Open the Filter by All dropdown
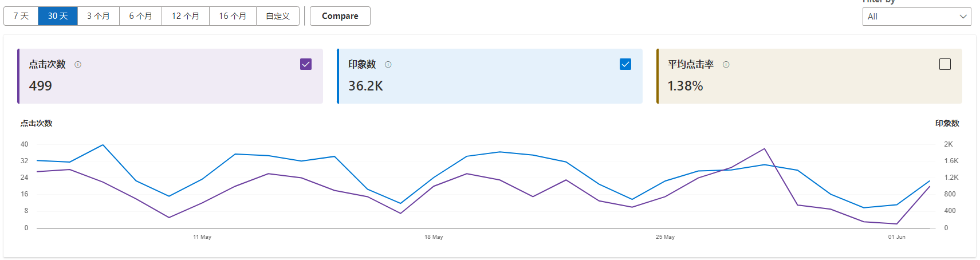 tap(916, 17)
